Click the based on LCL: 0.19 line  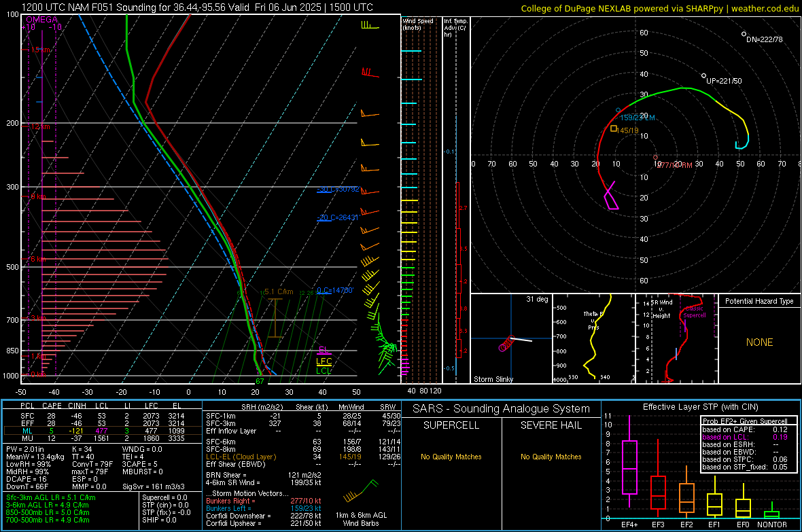coord(744,437)
